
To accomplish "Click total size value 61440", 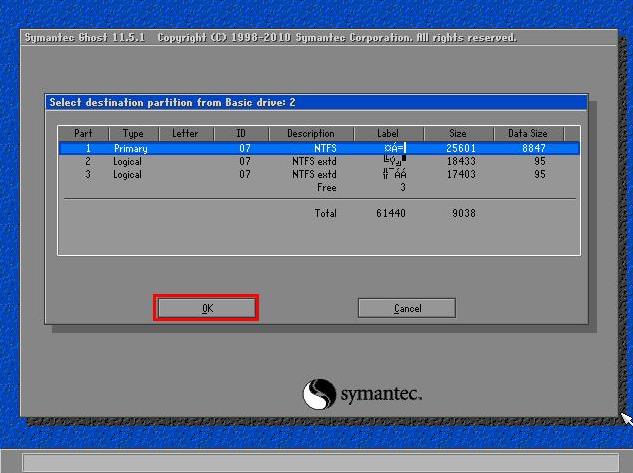I will click(x=391, y=213).
